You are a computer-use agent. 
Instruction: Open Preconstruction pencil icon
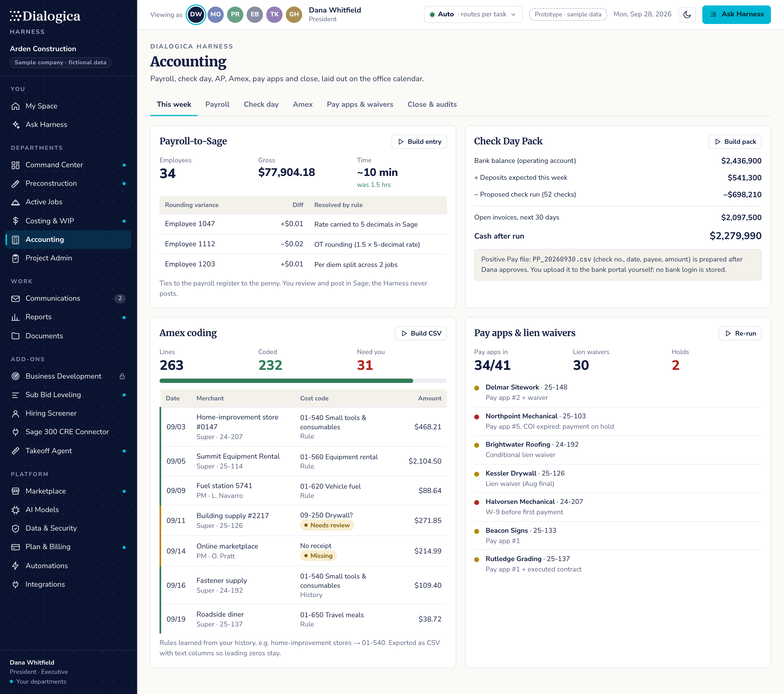15,184
